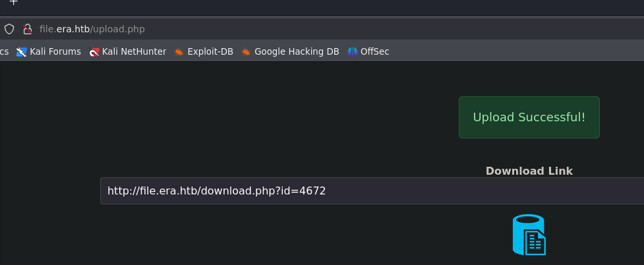Open the Kali Forums bookmark label
Viewport: 644px width, 265px height.
coord(55,52)
